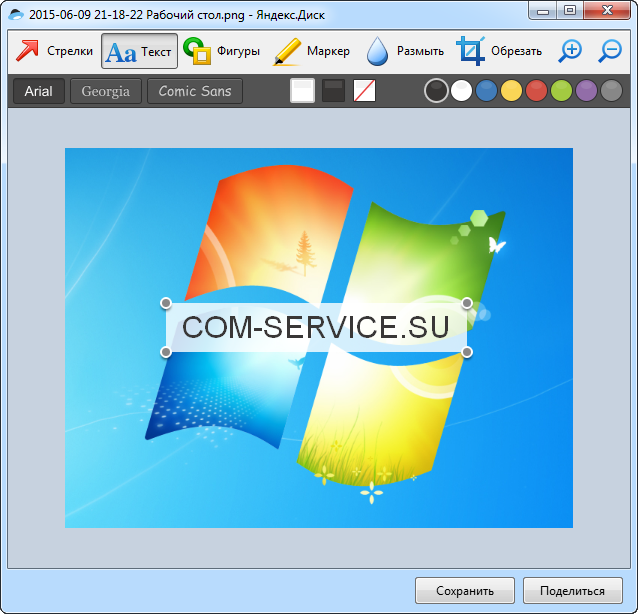
Task: Click the COM-SERVICE.SU text box
Action: click(x=316, y=327)
